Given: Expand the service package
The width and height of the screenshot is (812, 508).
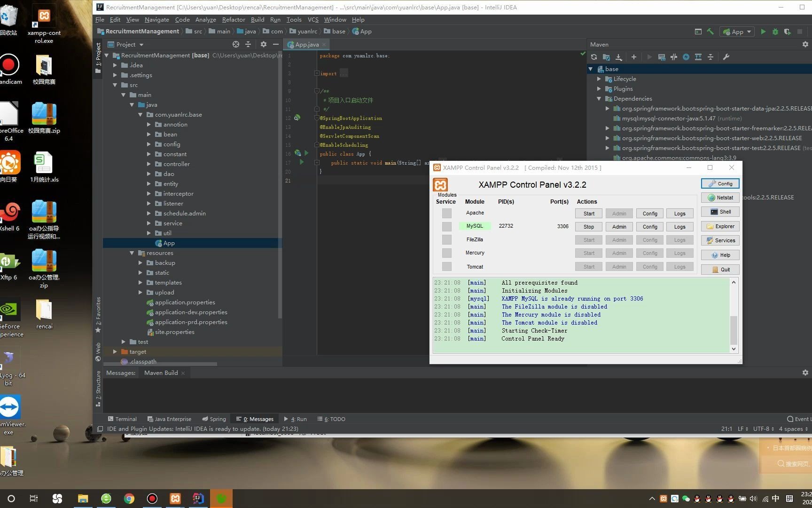Looking at the screenshot, I should [x=149, y=223].
